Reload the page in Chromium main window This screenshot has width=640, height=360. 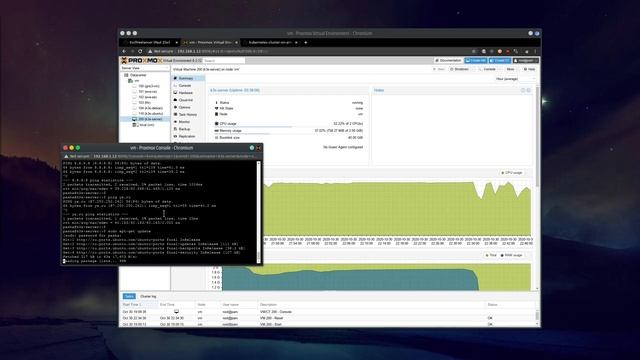tap(140, 51)
